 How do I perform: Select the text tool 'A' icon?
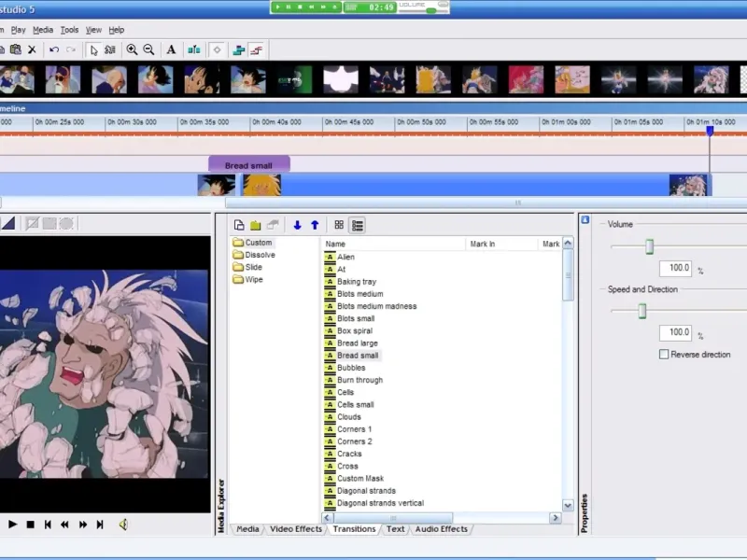pos(171,49)
